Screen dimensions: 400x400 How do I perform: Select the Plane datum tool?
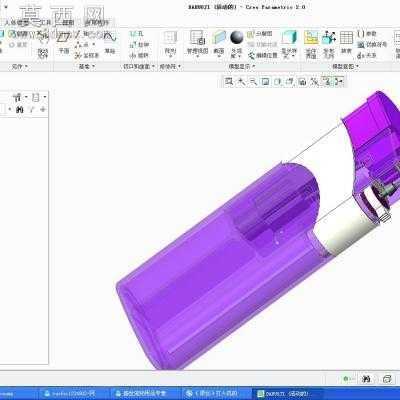click(x=64, y=41)
